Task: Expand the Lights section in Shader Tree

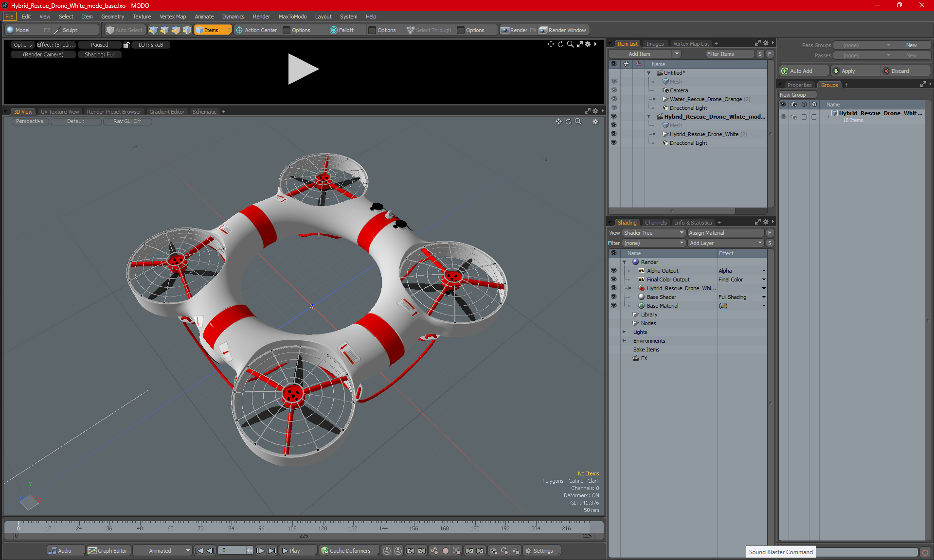Action: [624, 332]
